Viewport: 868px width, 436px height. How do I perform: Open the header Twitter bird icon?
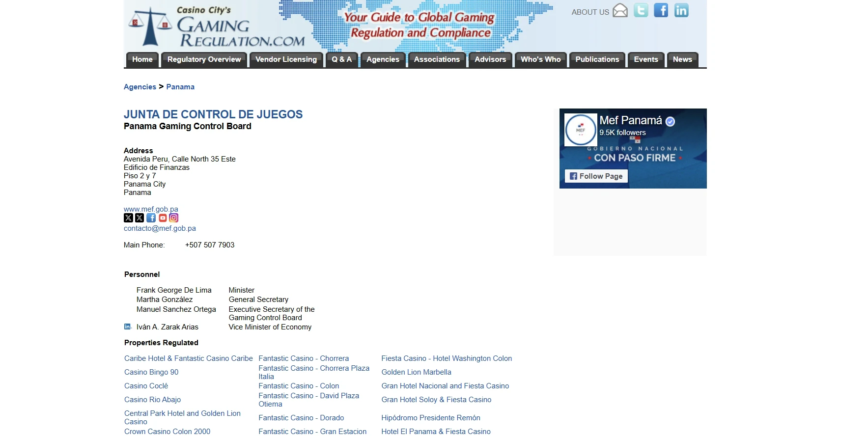(641, 10)
